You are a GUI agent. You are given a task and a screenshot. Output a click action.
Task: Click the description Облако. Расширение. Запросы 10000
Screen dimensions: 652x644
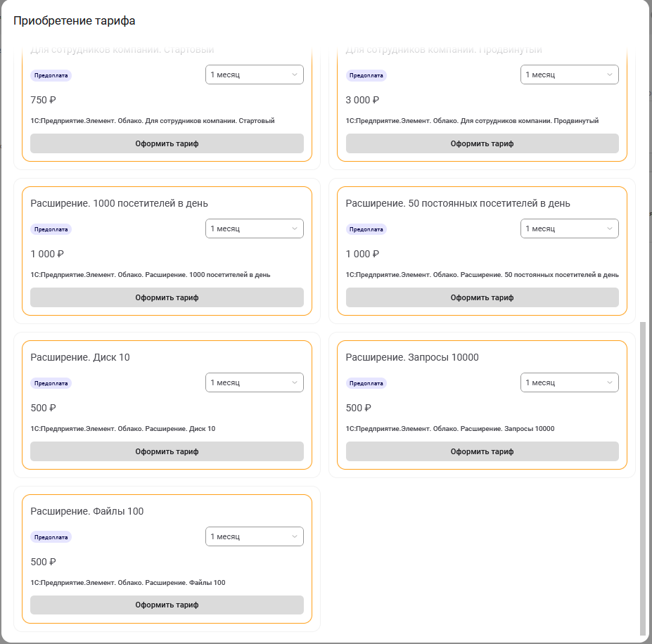(450, 429)
